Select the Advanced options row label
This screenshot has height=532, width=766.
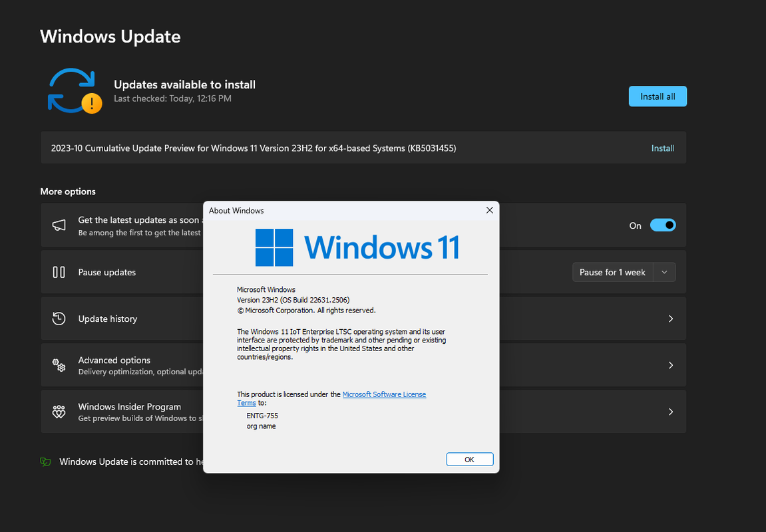[114, 360]
